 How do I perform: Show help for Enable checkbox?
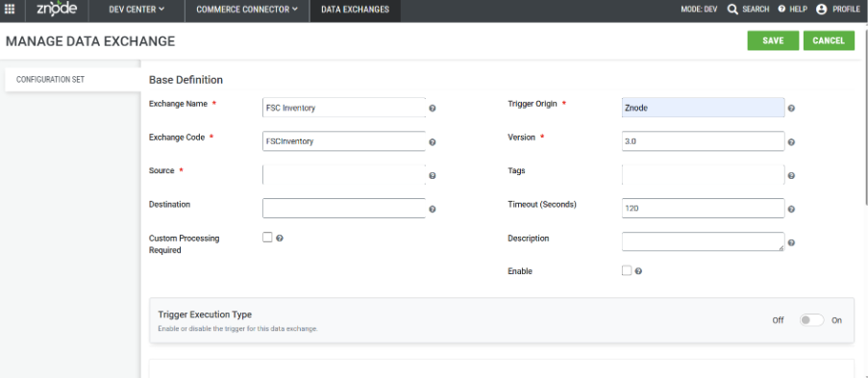[x=638, y=271]
